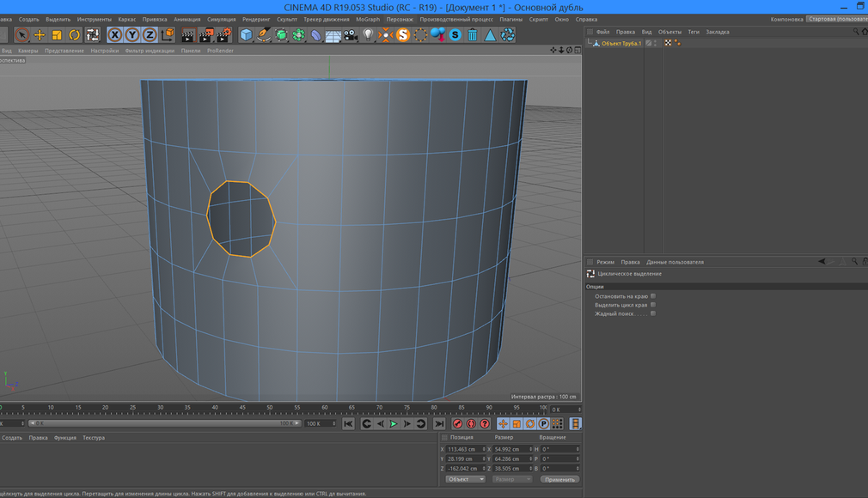Click the recycle arrows plugin icon
The image size is (868, 498).
click(508, 35)
